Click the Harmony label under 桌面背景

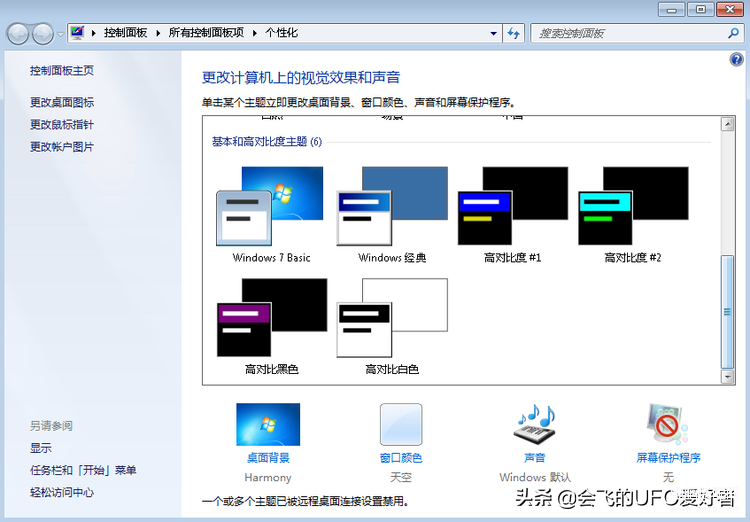tap(268, 478)
